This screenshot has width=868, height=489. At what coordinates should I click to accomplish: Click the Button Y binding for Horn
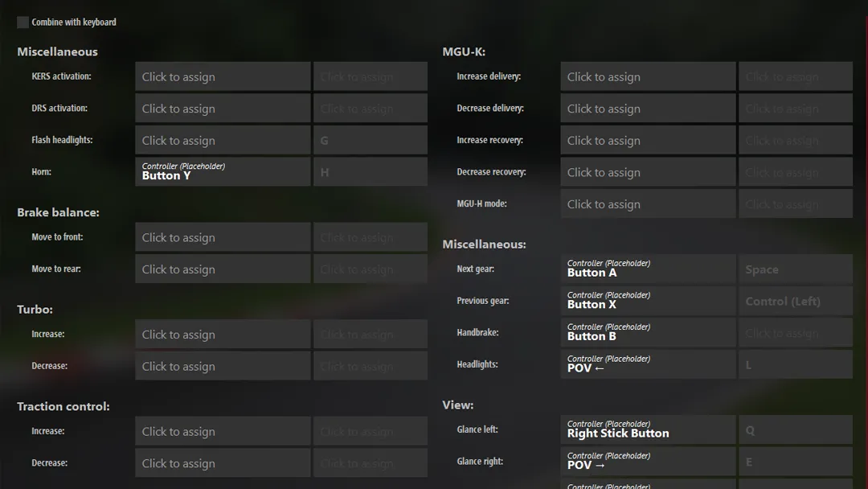click(x=223, y=171)
